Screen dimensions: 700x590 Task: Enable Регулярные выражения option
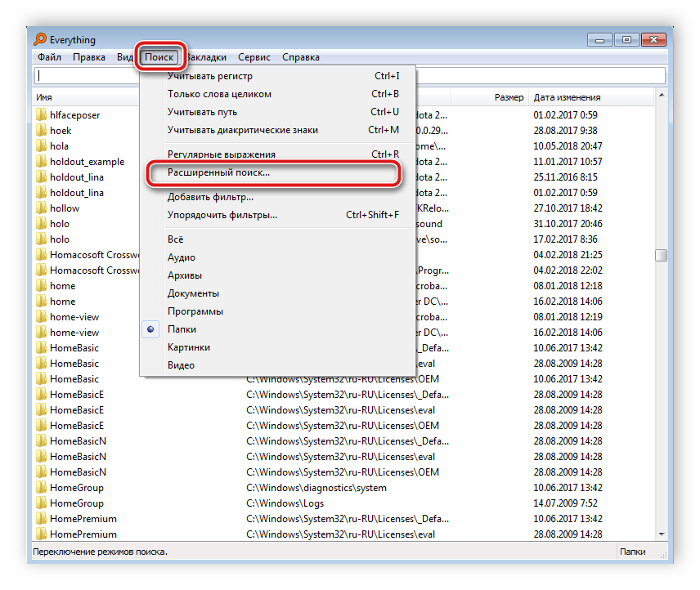[x=278, y=154]
